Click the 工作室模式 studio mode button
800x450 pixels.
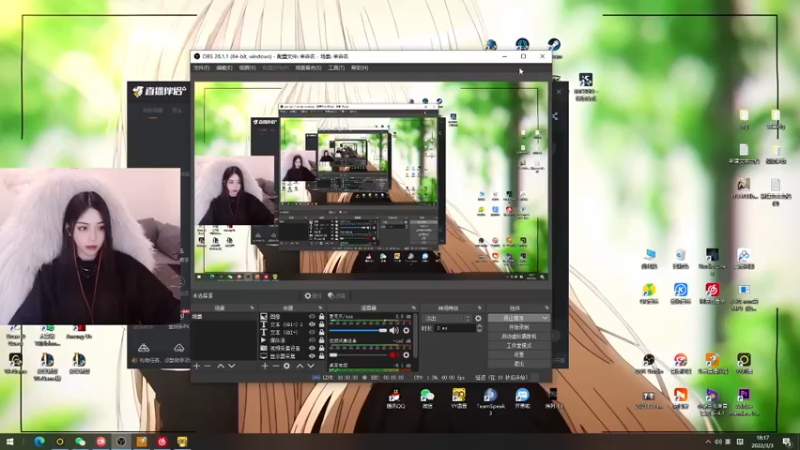click(519, 345)
